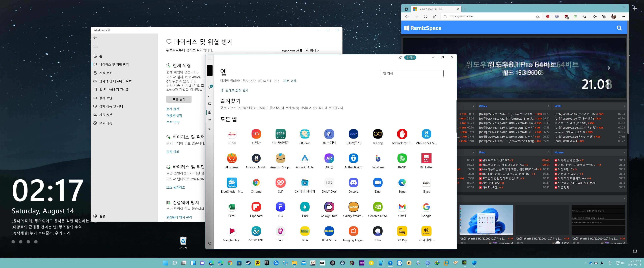The image size is (644, 268).
Task: Open the Excel app icon
Action: point(232,207)
